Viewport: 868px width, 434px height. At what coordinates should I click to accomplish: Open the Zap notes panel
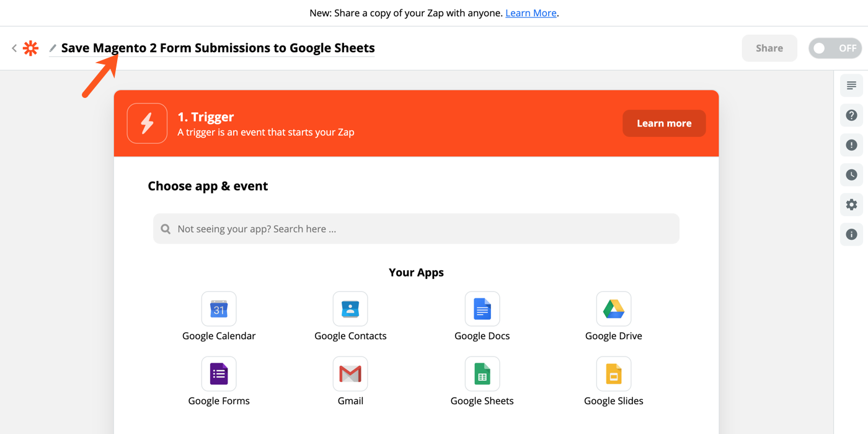[851, 85]
